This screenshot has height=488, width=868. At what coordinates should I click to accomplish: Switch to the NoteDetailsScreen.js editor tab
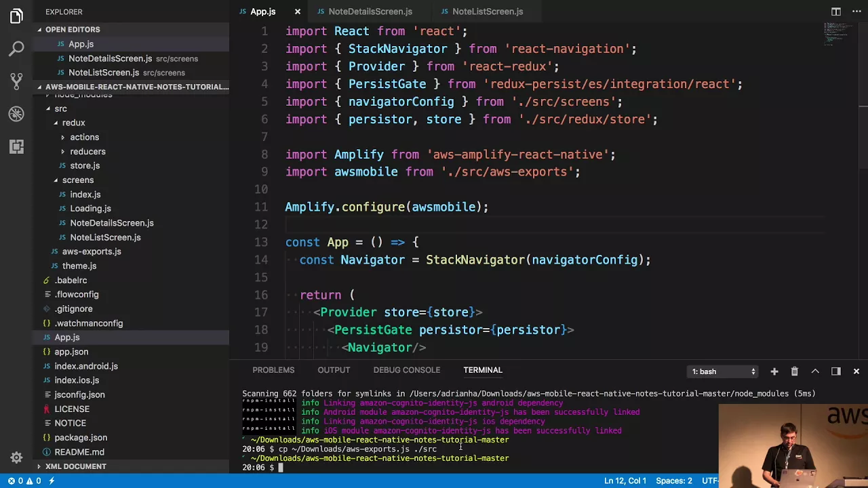click(x=370, y=12)
